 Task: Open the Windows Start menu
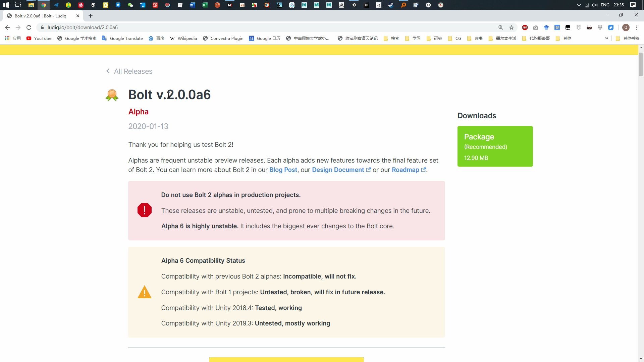[6, 5]
